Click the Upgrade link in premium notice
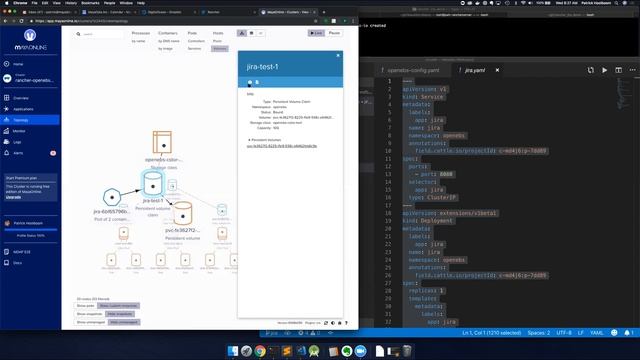 coord(13,197)
